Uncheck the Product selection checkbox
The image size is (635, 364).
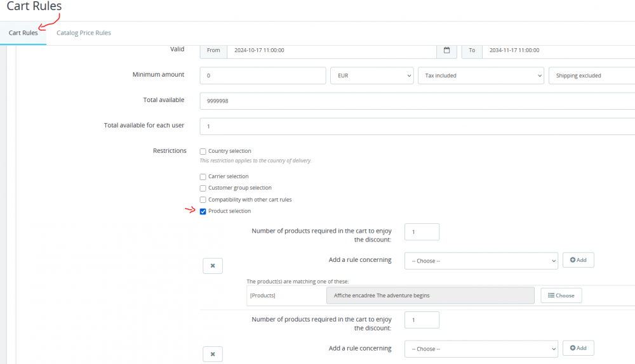click(x=203, y=211)
